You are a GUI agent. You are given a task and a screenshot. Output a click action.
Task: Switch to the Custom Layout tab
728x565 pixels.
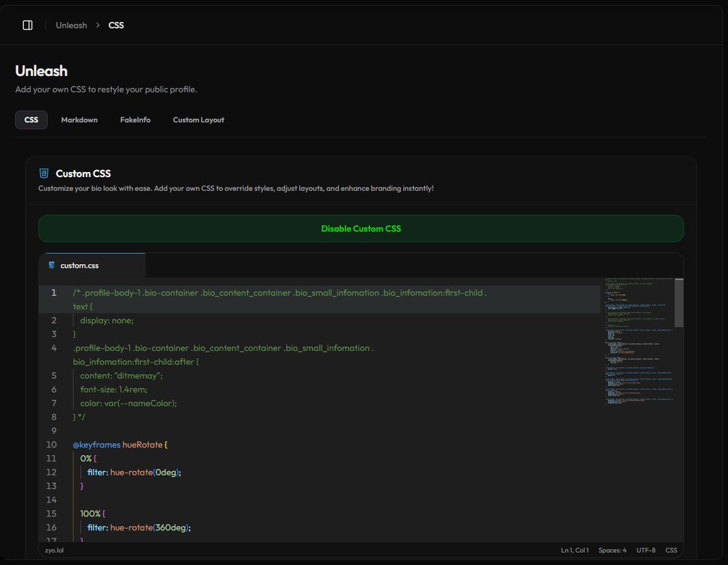(198, 120)
